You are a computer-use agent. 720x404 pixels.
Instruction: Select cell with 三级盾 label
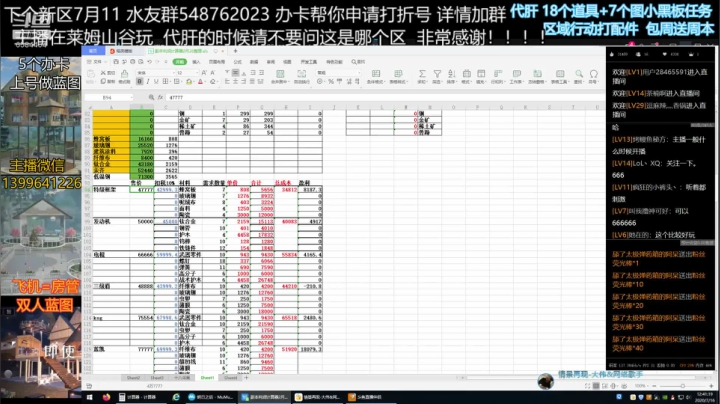pyautogui.click(x=111, y=286)
